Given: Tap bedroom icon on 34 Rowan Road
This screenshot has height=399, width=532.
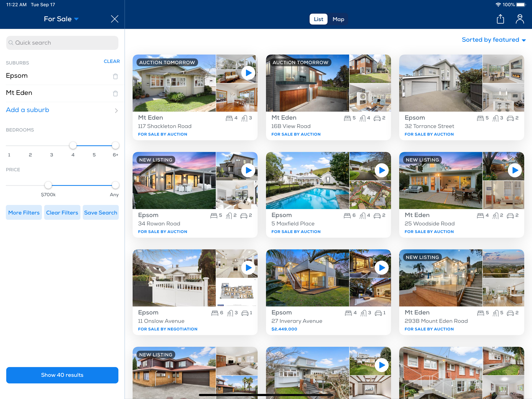Looking at the screenshot, I should [x=214, y=216].
